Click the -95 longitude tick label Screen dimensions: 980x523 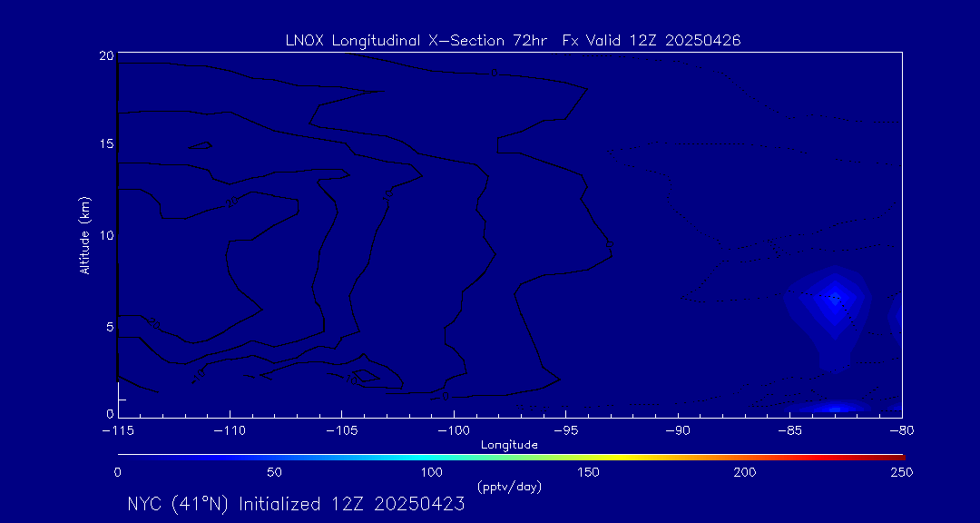point(564,429)
